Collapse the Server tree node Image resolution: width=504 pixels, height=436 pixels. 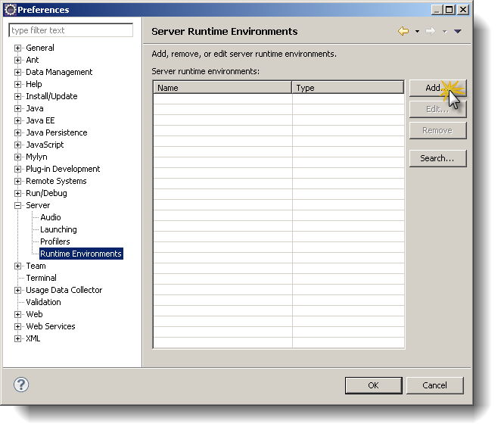(x=17, y=205)
